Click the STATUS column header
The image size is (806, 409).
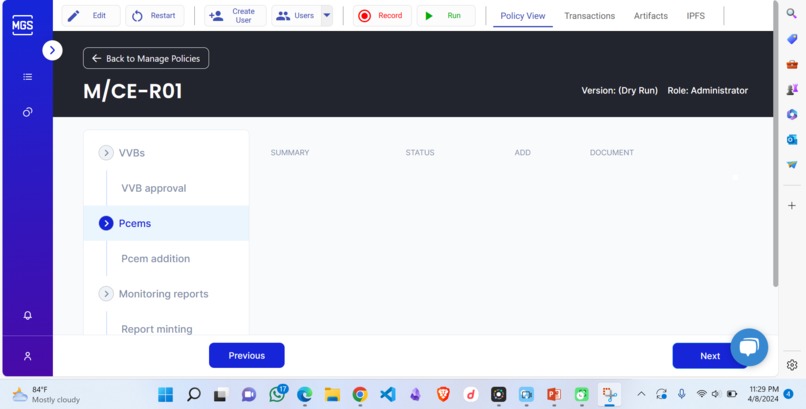420,153
